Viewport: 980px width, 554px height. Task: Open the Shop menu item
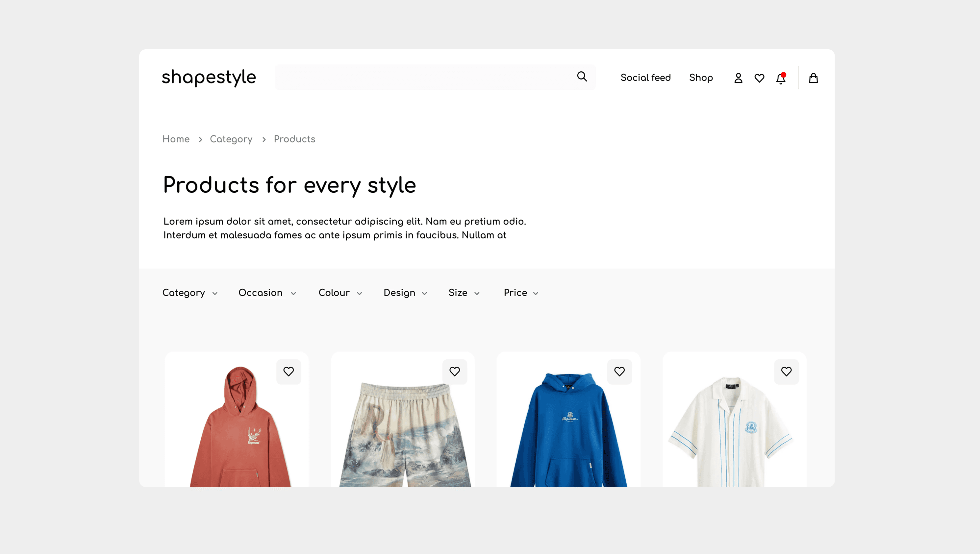coord(701,78)
